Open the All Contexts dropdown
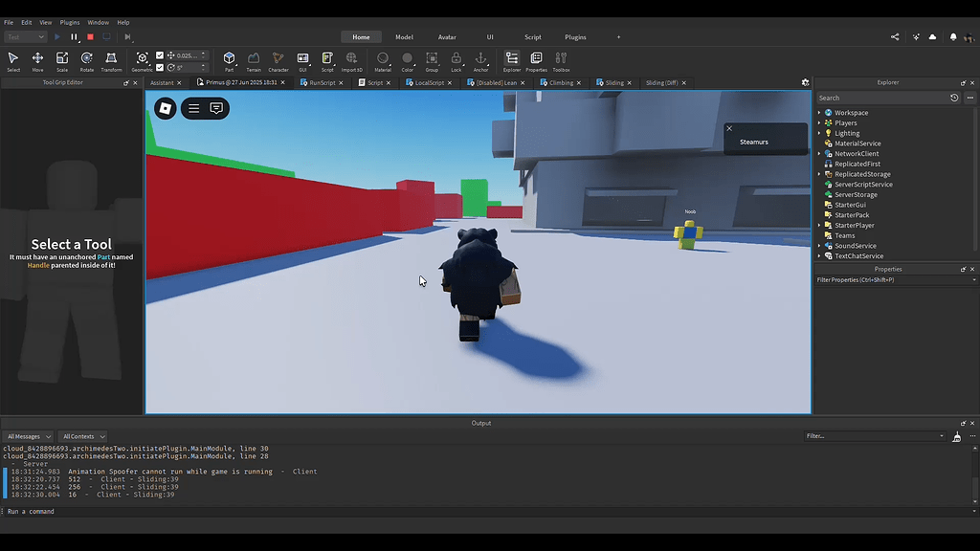 pos(81,435)
